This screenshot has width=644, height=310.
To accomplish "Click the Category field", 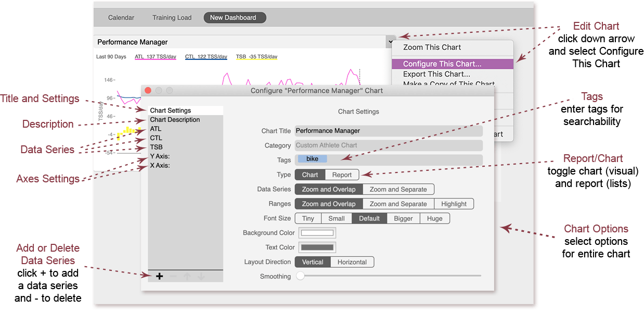I will [x=389, y=145].
